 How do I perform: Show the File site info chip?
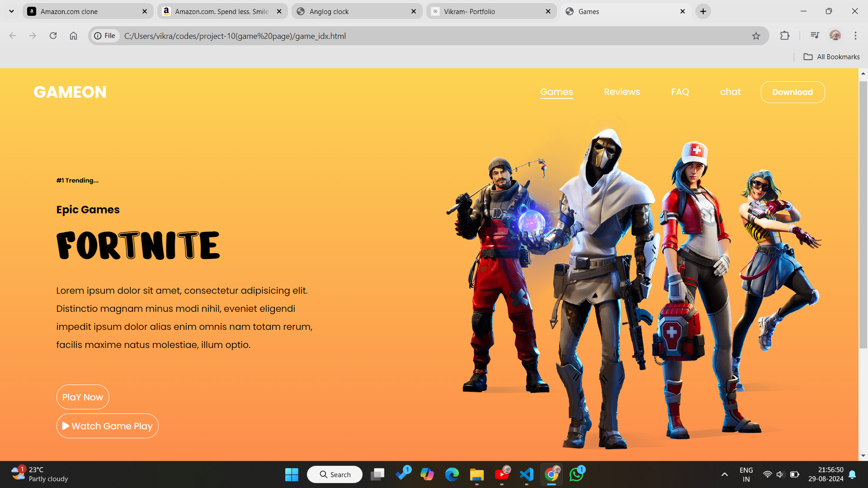[105, 36]
